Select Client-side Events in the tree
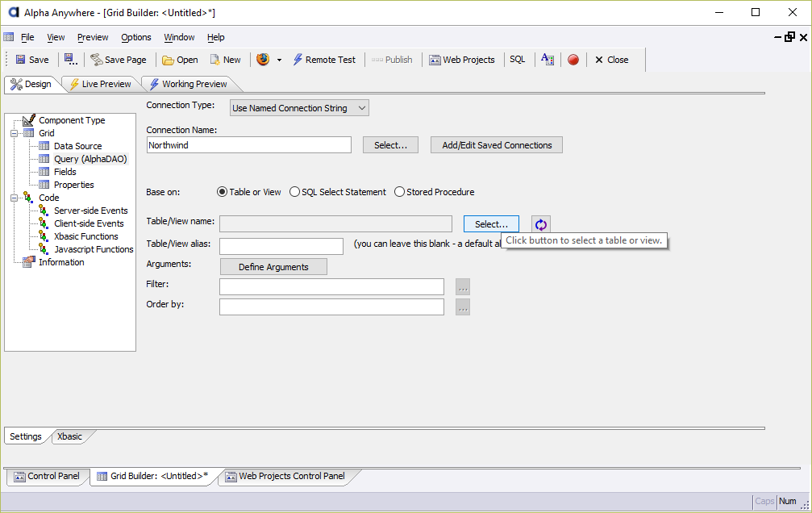Image resolution: width=812 pixels, height=513 pixels. coord(89,224)
